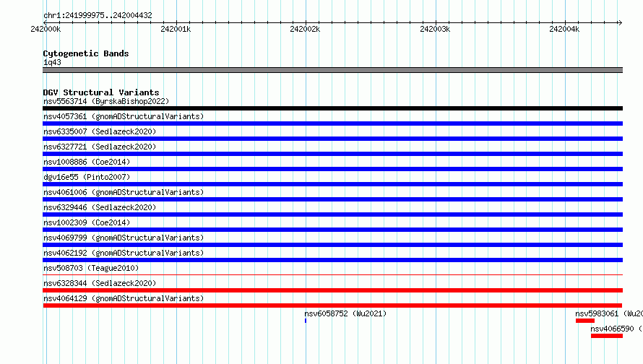Click the blue bar under nsv6327721
Viewport: 643px width, 364px height.
(x=332, y=154)
